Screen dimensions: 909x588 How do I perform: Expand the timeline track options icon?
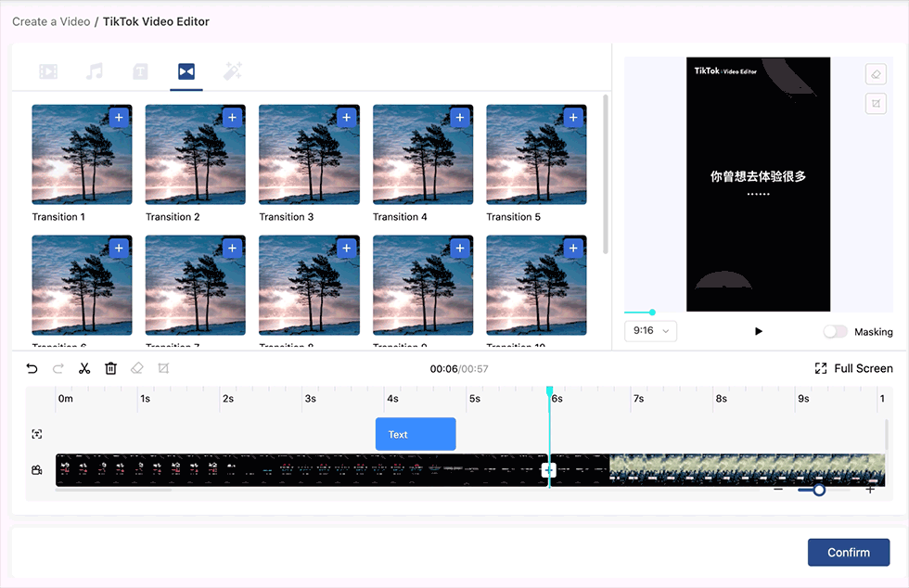click(x=36, y=433)
